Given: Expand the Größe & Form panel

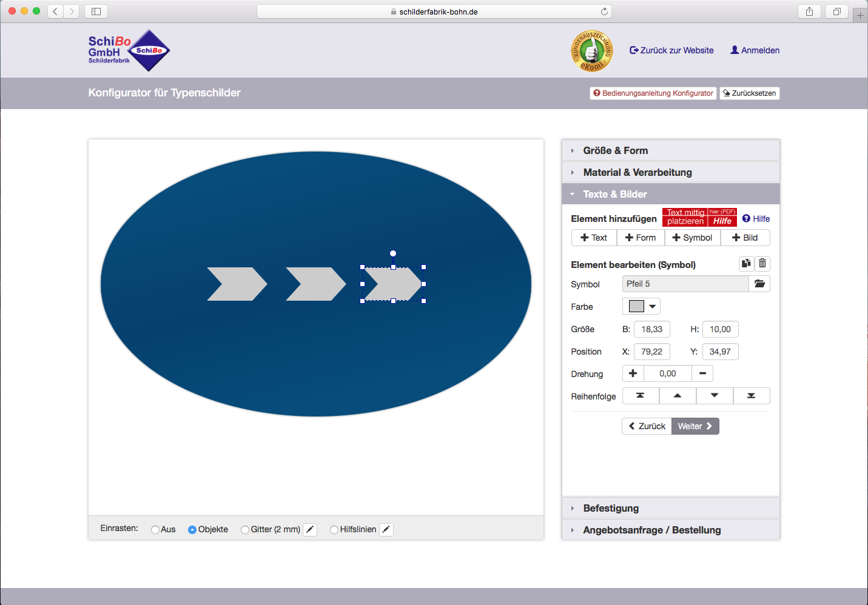Looking at the screenshot, I should [615, 150].
